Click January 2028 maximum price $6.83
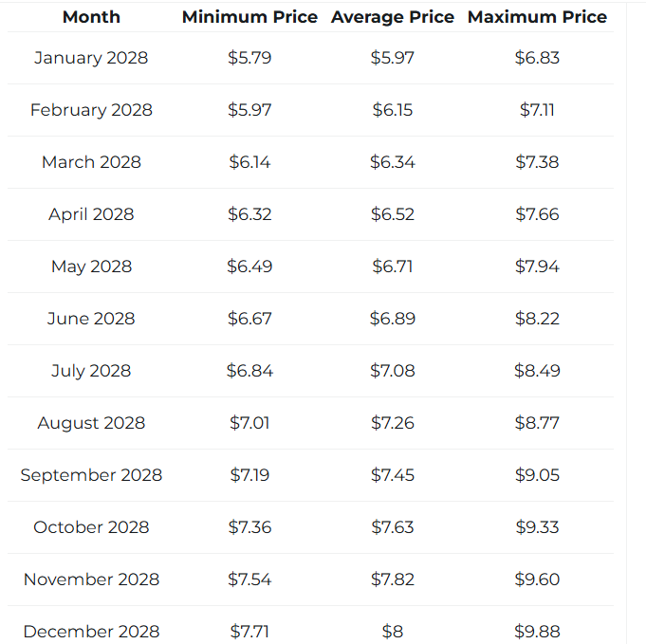 (537, 58)
